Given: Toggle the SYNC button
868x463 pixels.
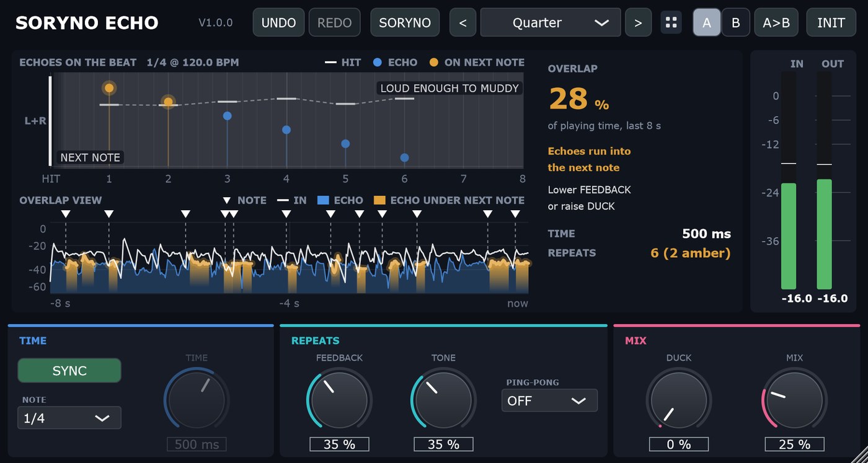Looking at the screenshot, I should pyautogui.click(x=69, y=371).
